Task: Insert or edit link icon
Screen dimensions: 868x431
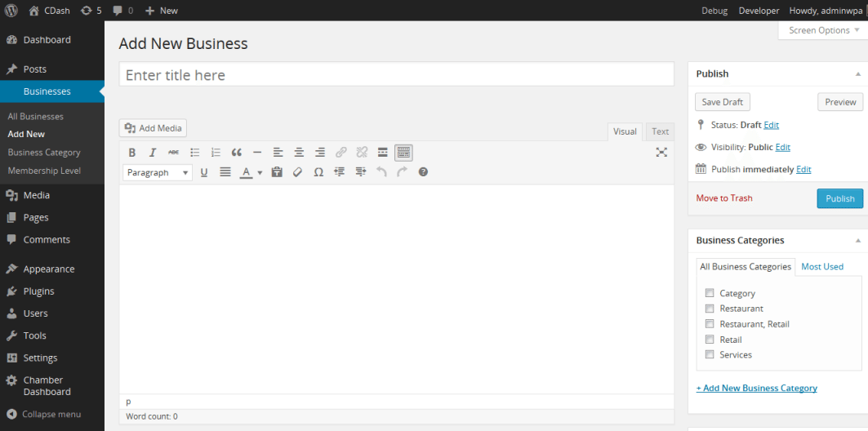Action: click(x=341, y=153)
